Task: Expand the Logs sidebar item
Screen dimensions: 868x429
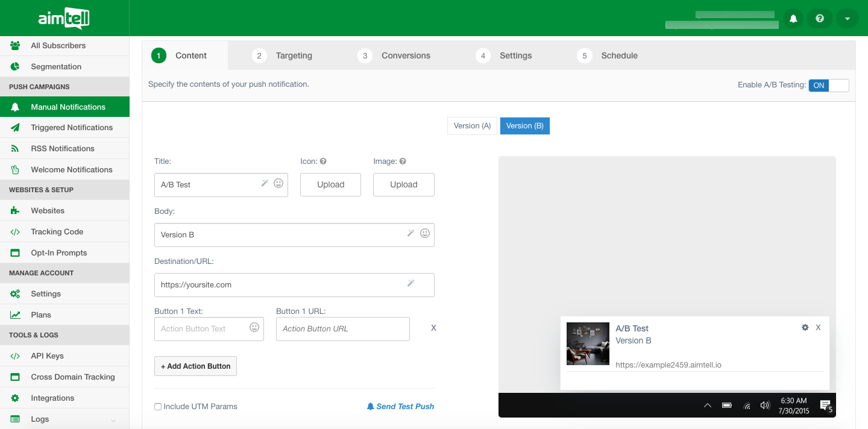Action: click(113, 419)
